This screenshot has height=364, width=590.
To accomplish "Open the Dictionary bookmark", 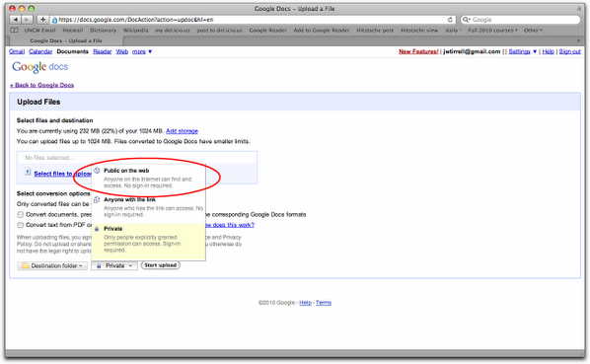I will click(x=103, y=30).
